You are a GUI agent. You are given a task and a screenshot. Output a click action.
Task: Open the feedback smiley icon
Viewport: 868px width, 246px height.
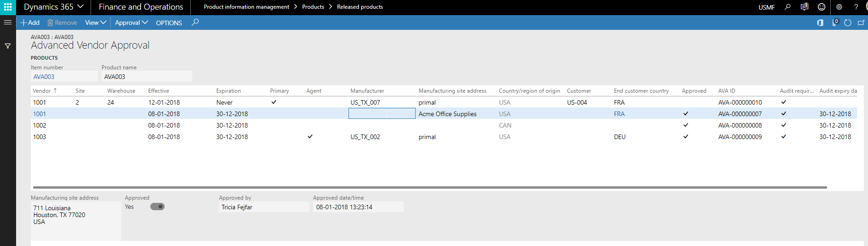point(822,7)
